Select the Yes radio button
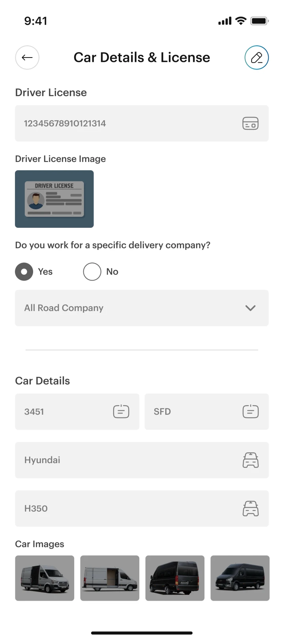The width and height of the screenshot is (284, 644). (x=24, y=272)
